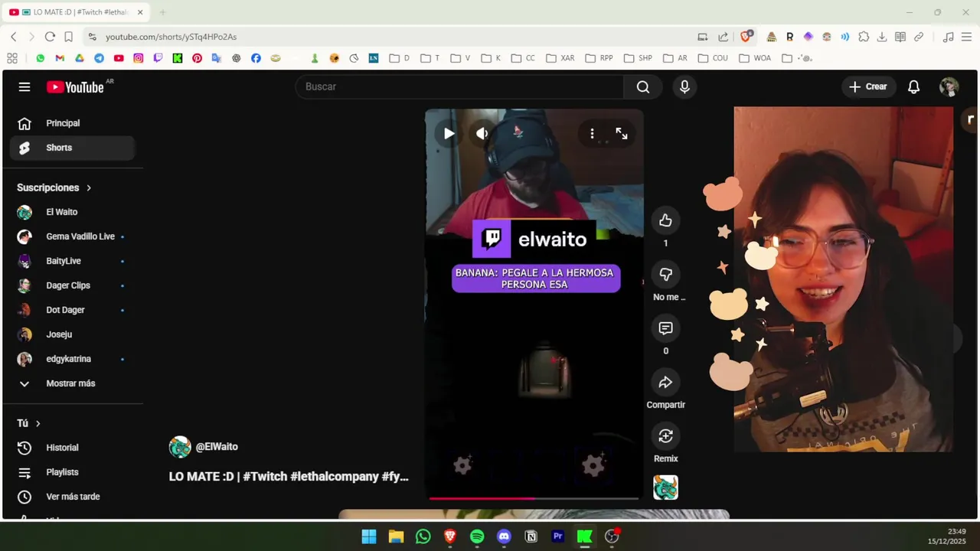Click the address bar URL

[x=171, y=37]
